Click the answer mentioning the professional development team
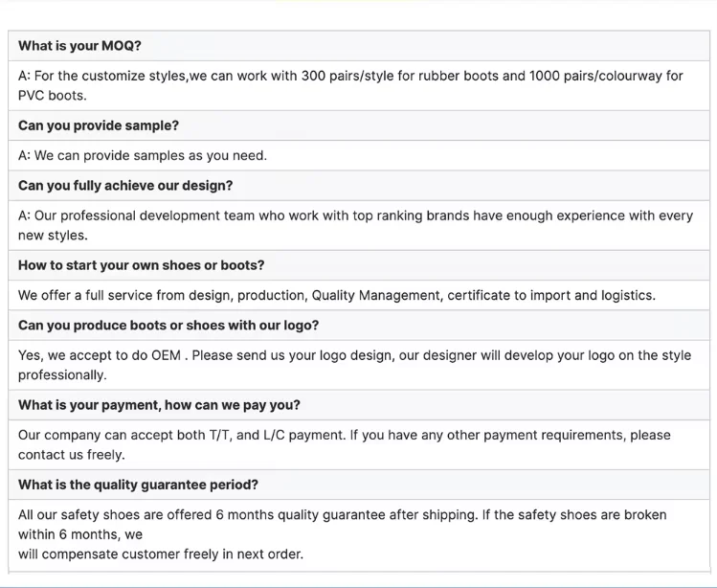Image resolution: width=717 pixels, height=588 pixels. (355, 215)
